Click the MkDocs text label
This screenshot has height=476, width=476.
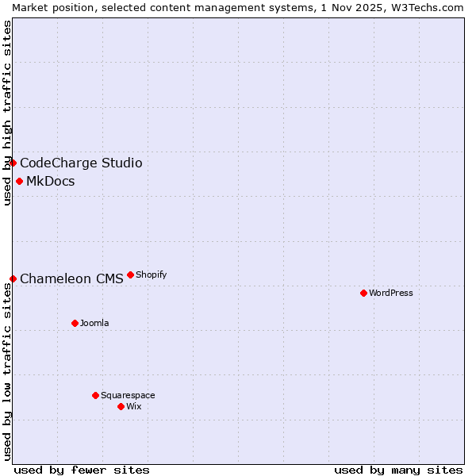click(x=50, y=182)
